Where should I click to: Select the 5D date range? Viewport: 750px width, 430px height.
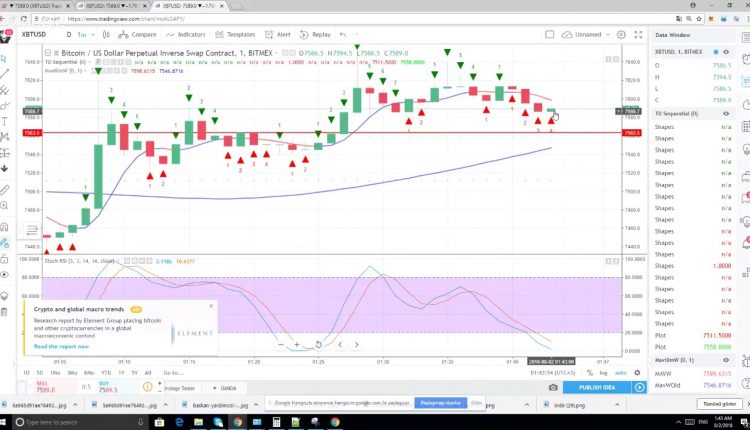pyautogui.click(x=40, y=373)
